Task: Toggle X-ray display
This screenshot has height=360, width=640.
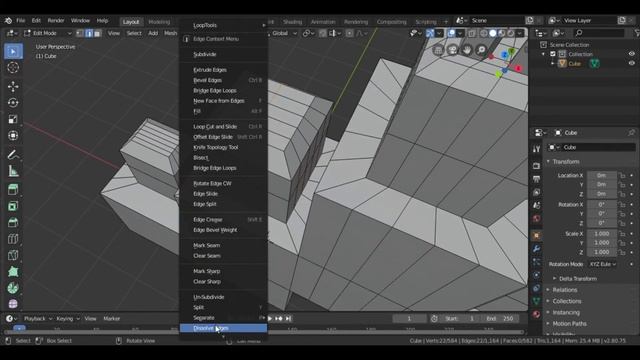Action: [471, 33]
